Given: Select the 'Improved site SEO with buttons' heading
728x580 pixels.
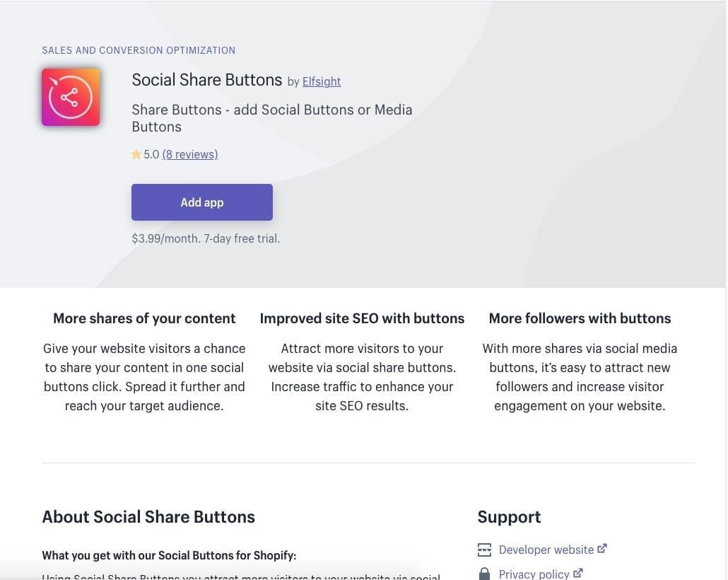Looking at the screenshot, I should [x=362, y=318].
